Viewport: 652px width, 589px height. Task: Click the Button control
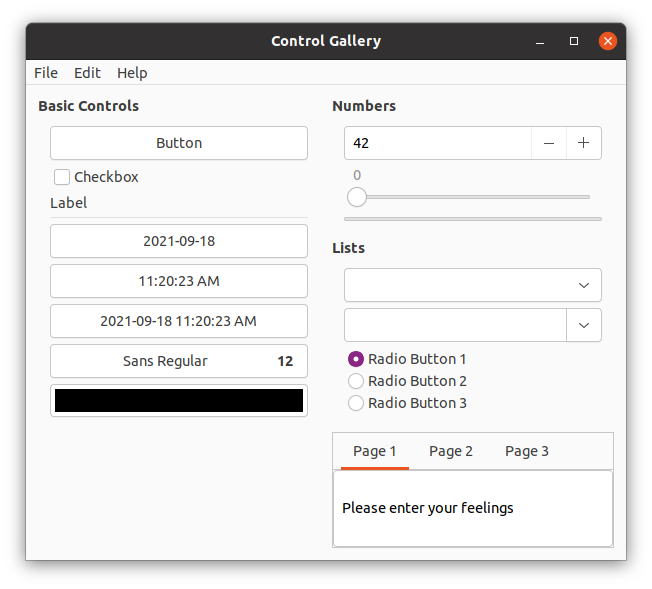[x=179, y=143]
